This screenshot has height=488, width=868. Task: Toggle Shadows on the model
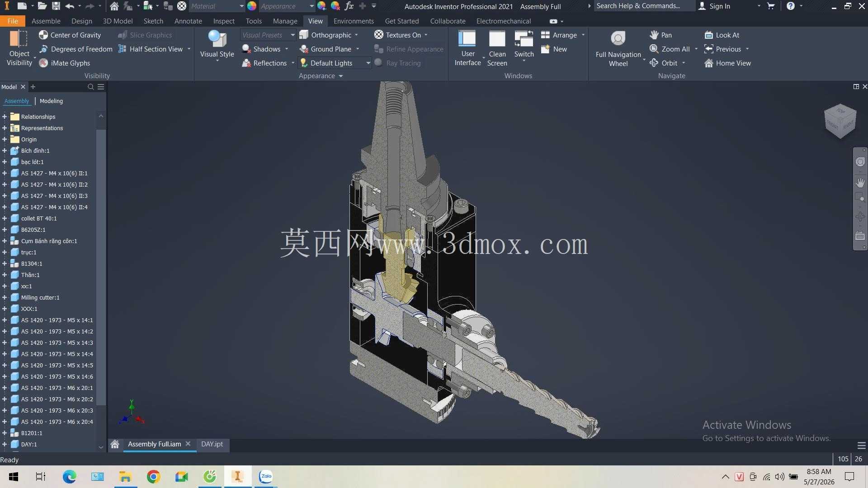[x=261, y=49]
